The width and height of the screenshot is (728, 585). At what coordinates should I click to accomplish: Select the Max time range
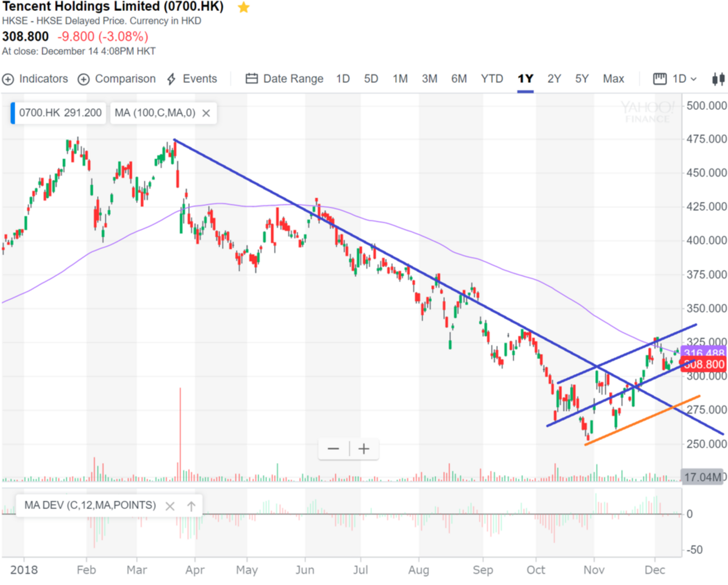pyautogui.click(x=613, y=79)
